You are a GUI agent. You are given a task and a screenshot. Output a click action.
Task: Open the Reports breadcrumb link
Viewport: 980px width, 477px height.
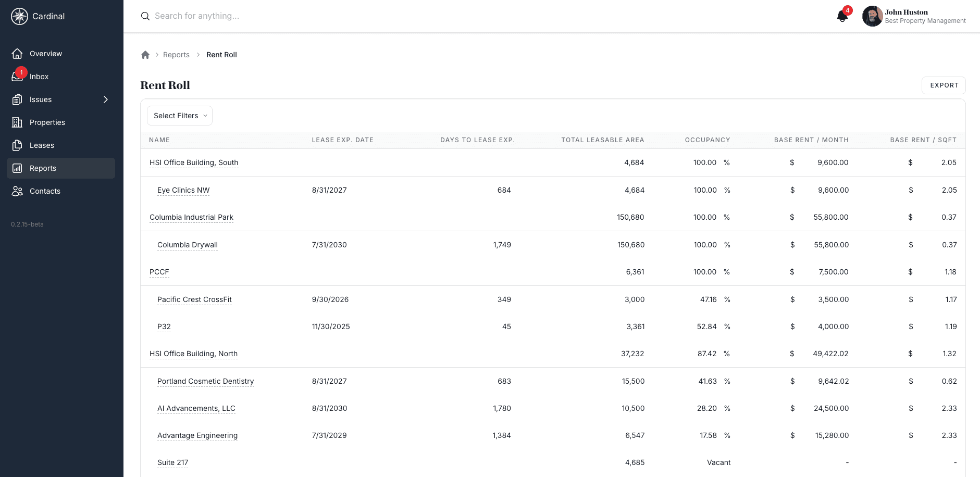tap(176, 55)
